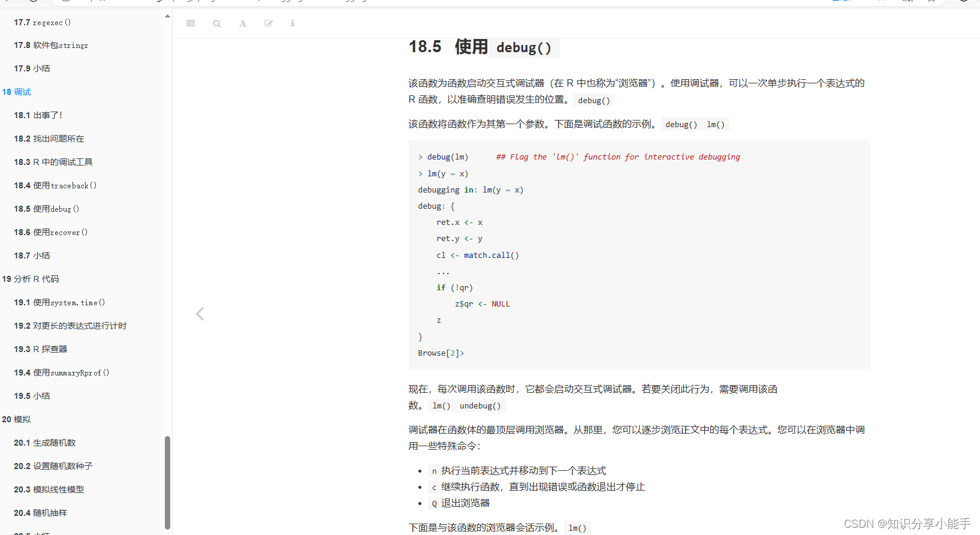Viewport: 980px width, 535px height.
Task: Open section 18.2 找出问题所在
Action: click(49, 139)
